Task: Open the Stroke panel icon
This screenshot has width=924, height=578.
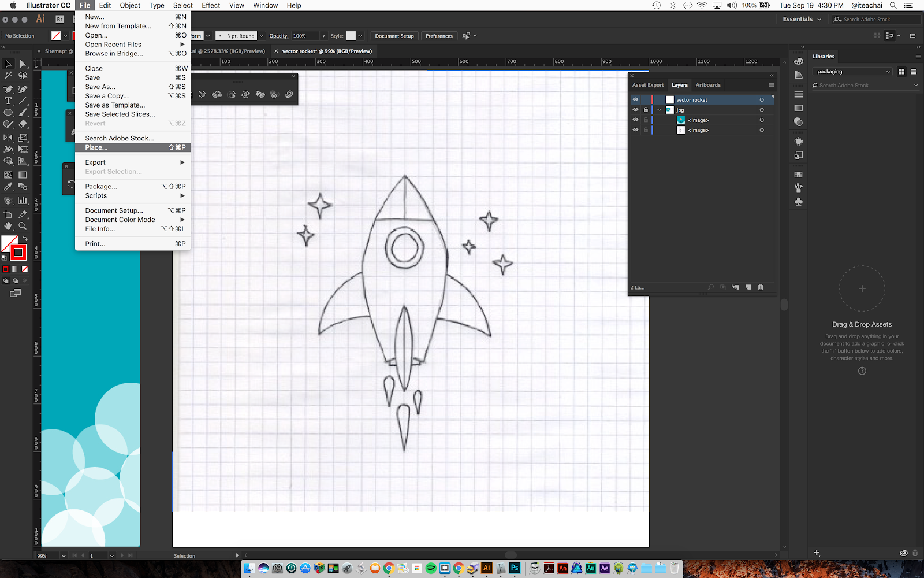Action: point(799,94)
